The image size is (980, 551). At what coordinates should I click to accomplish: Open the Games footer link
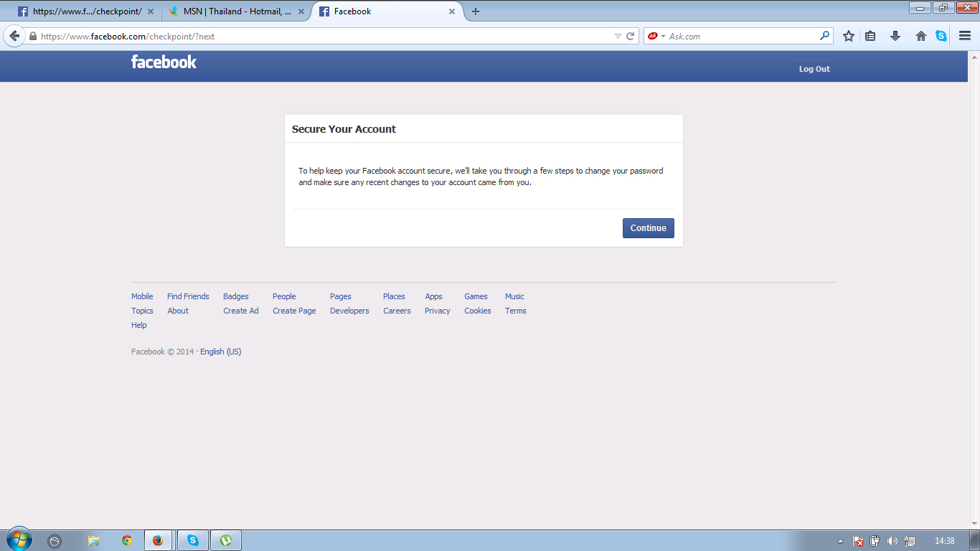click(476, 296)
